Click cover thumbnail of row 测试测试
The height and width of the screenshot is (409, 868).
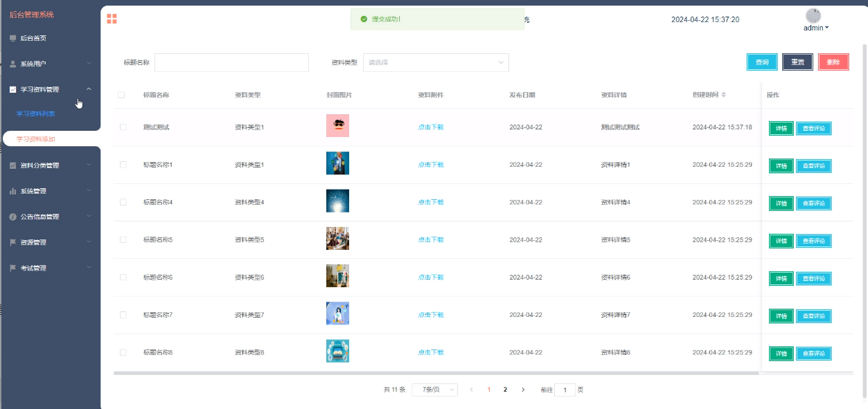pyautogui.click(x=337, y=125)
